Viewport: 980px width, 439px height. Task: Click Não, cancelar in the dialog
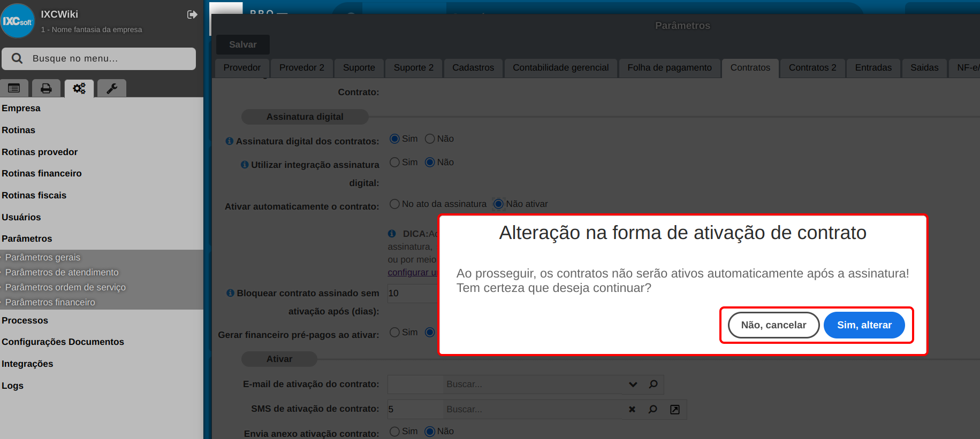[x=773, y=325]
